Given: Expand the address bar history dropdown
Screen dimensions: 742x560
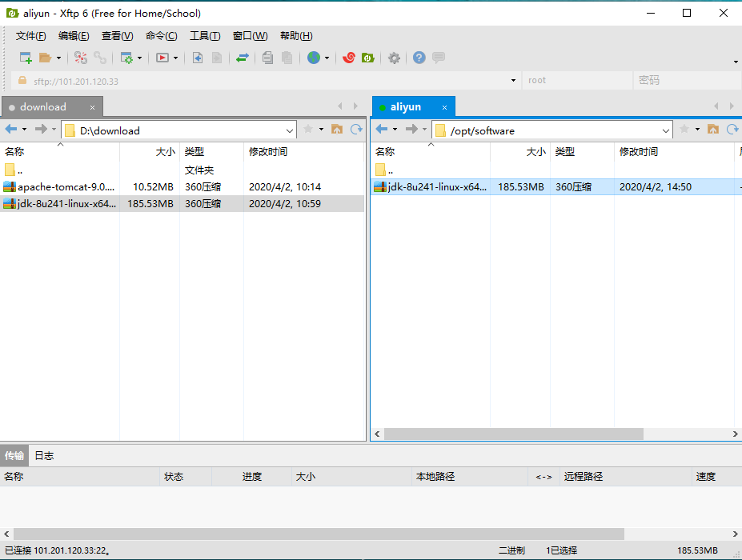Looking at the screenshot, I should point(513,81).
